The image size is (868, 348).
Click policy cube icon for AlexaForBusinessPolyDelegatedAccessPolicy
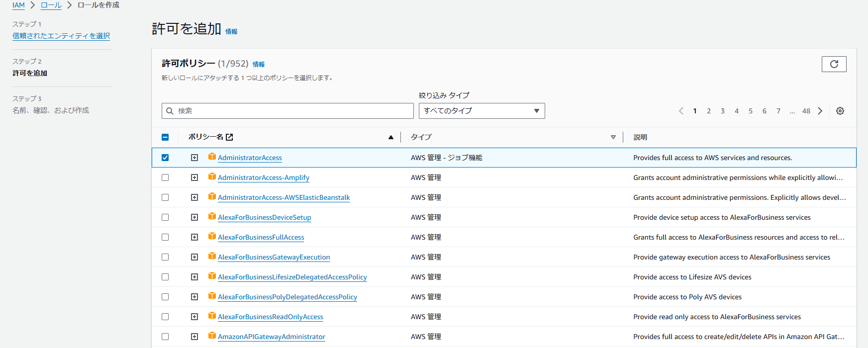(x=212, y=296)
